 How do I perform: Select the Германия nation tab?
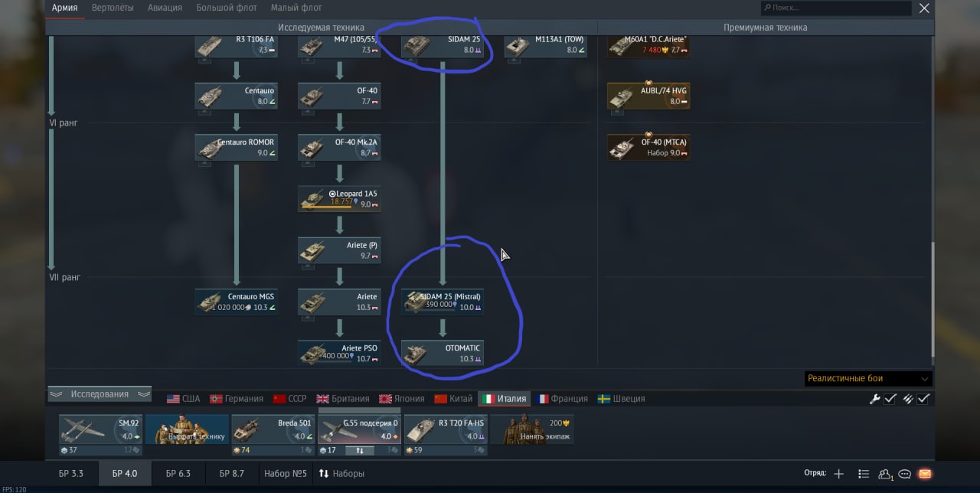237,399
